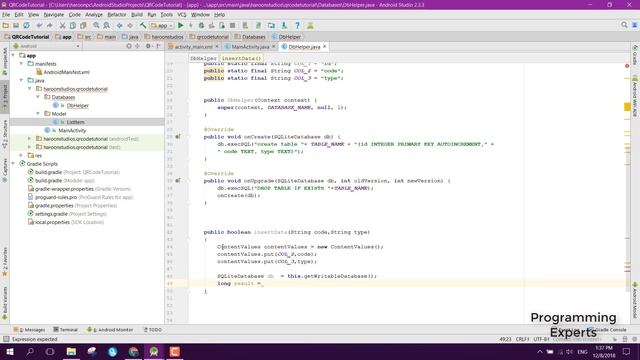Click the Forward navigation arrow icon

click(130, 25)
